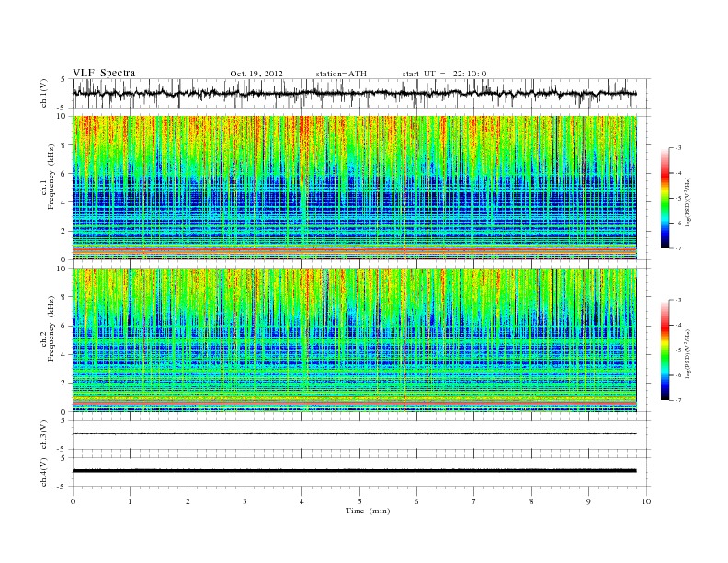This screenshot has height=563, width=728.
Task: Click the ch.1 spectrogram "6" kHz tick label
Action: click(x=63, y=174)
